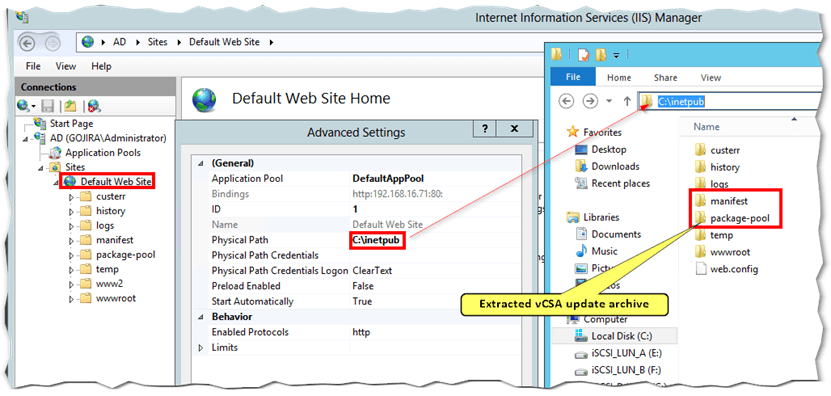Open Documents library in Explorer sidebar

click(x=616, y=234)
